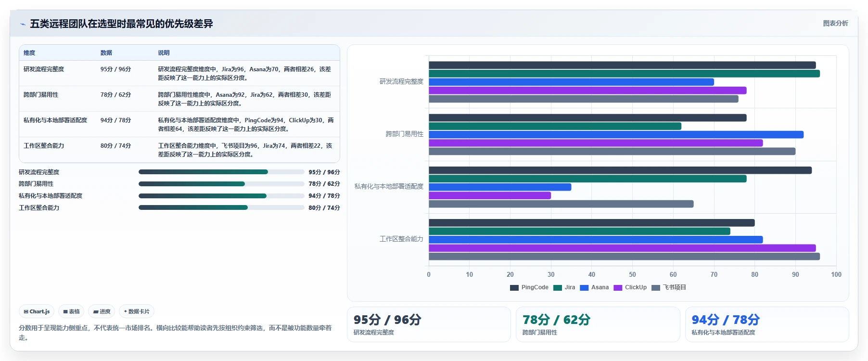868x361 pixels.
Task: Click the 工作区整合能力 label on the chart axis
Action: tap(401, 239)
